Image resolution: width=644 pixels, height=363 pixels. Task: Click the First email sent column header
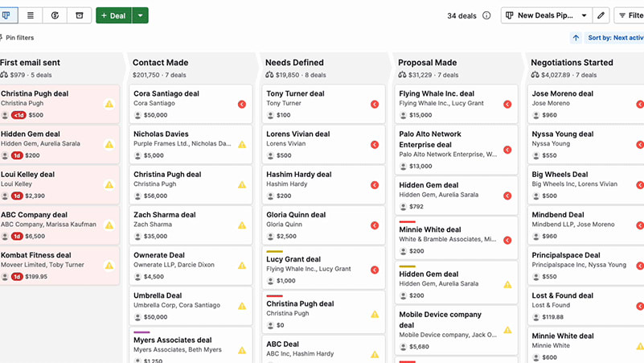point(30,63)
